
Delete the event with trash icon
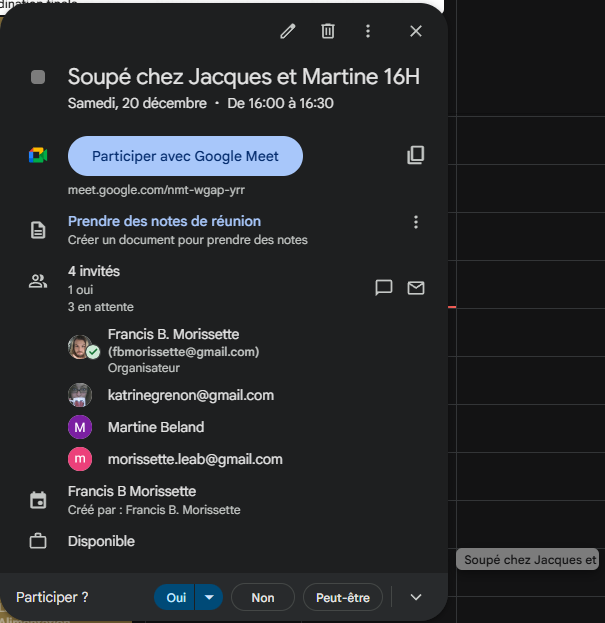pos(328,31)
